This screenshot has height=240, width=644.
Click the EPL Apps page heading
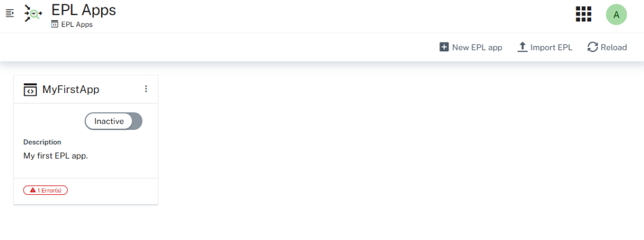(84, 10)
